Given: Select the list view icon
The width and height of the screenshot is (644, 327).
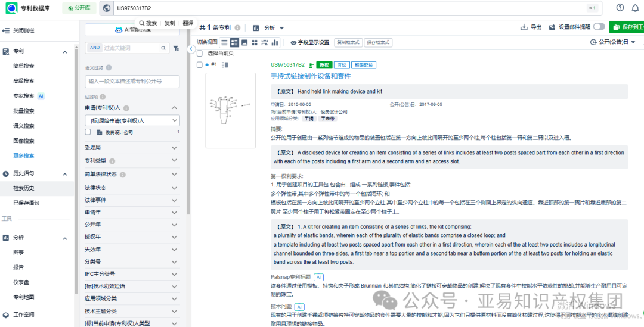Looking at the screenshot, I should (x=224, y=42).
